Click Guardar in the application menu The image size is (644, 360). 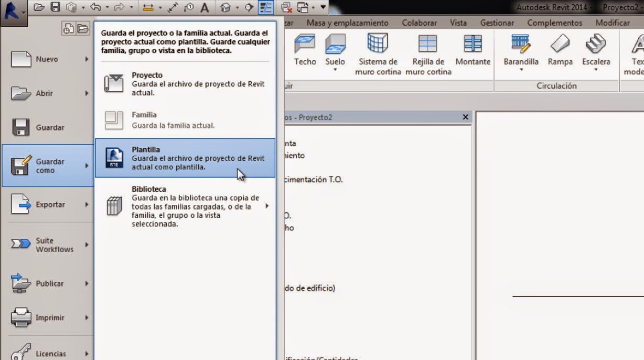point(48,127)
